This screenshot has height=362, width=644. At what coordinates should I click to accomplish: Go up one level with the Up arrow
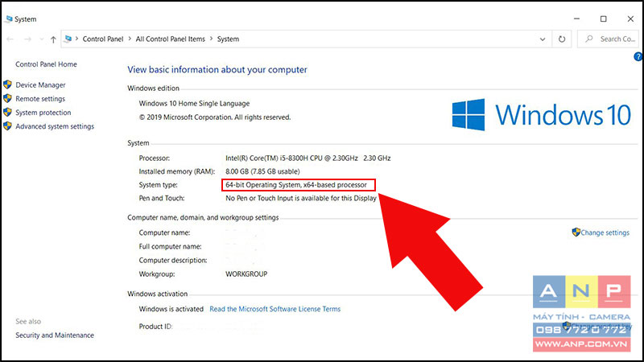pos(53,39)
